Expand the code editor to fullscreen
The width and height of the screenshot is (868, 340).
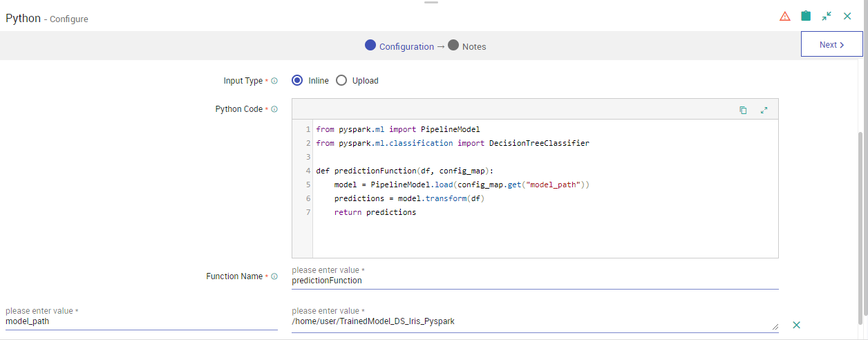[764, 110]
